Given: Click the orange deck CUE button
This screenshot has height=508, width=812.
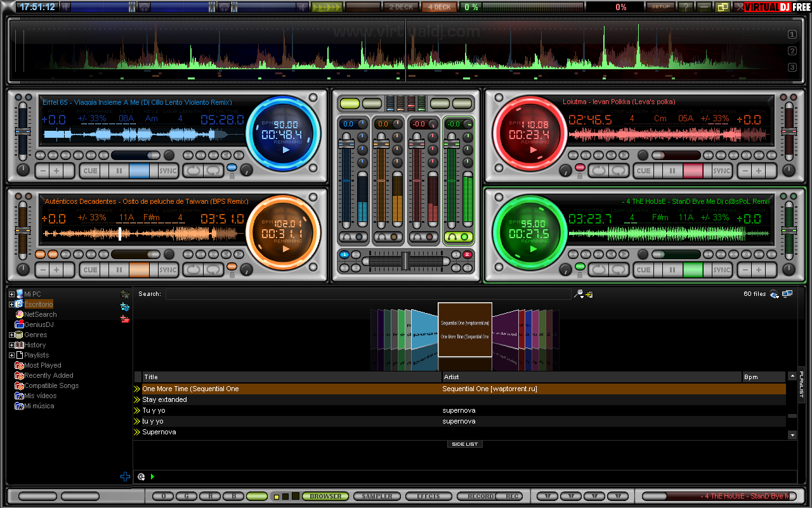Looking at the screenshot, I should (x=91, y=270).
